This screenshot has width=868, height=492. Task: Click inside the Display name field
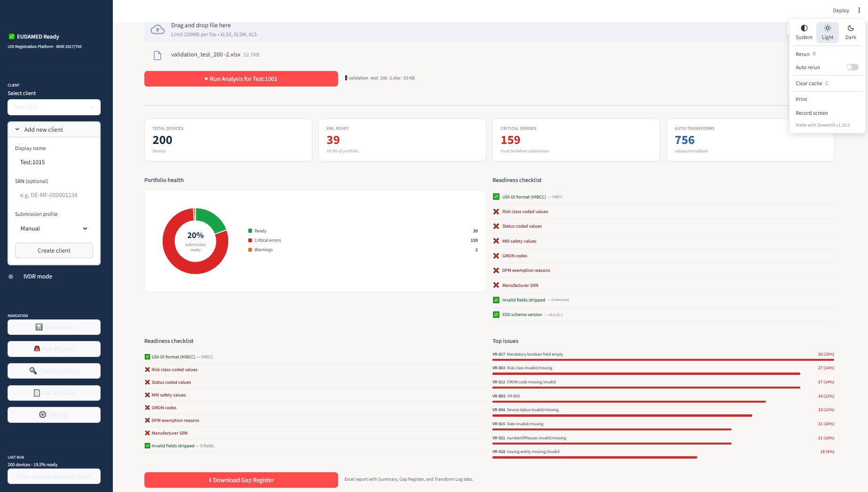[x=54, y=162]
